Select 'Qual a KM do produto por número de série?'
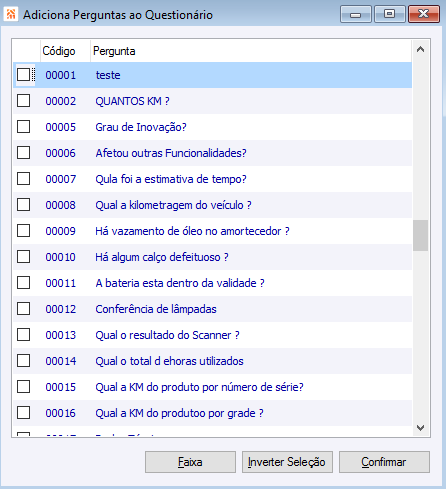The width and height of the screenshot is (446, 489). pos(199,387)
